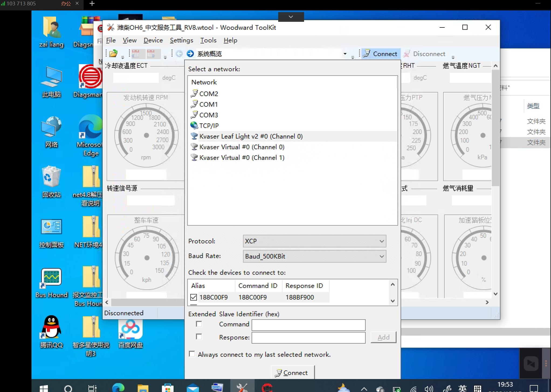Click the grayed Add identifier button
Screen dimensions: 551x392
[x=383, y=337]
